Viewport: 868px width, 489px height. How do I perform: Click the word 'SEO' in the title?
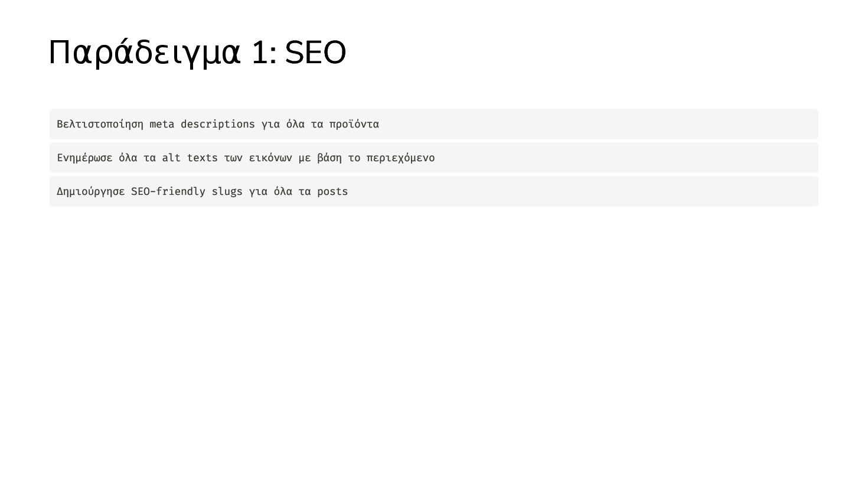(315, 53)
